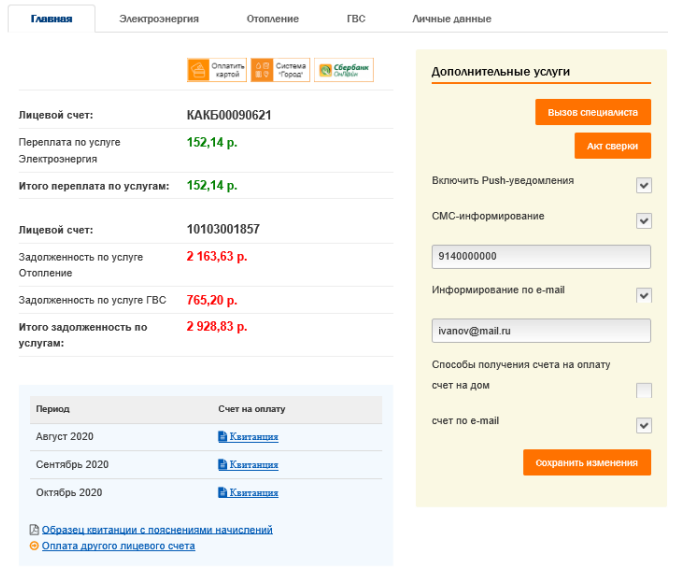The image size is (675, 571).
Task: Choose the Сбербанк Онлайн payment icon
Action: [x=344, y=70]
